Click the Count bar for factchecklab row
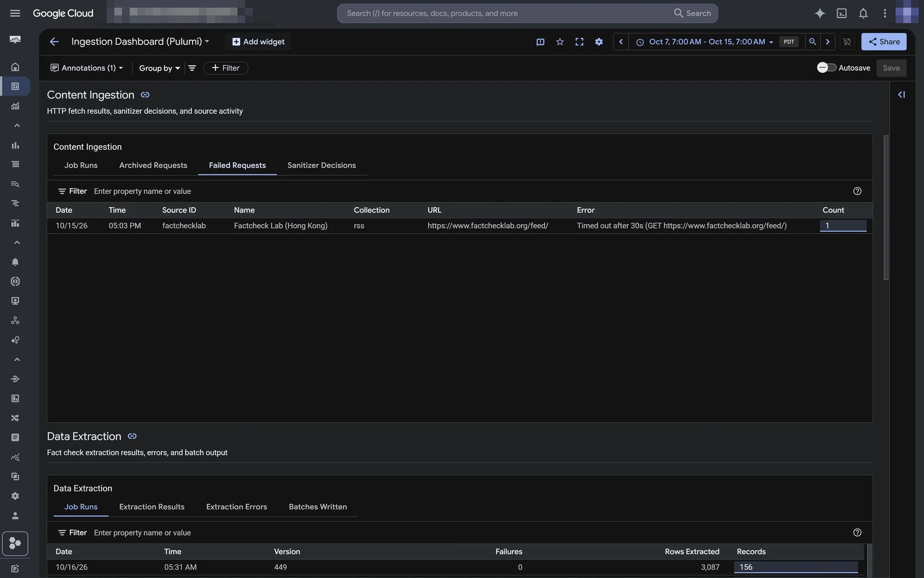924x578 pixels. coord(843,226)
